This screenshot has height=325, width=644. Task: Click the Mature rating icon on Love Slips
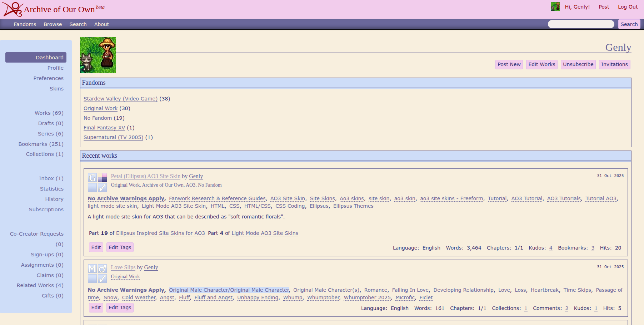[x=92, y=269]
